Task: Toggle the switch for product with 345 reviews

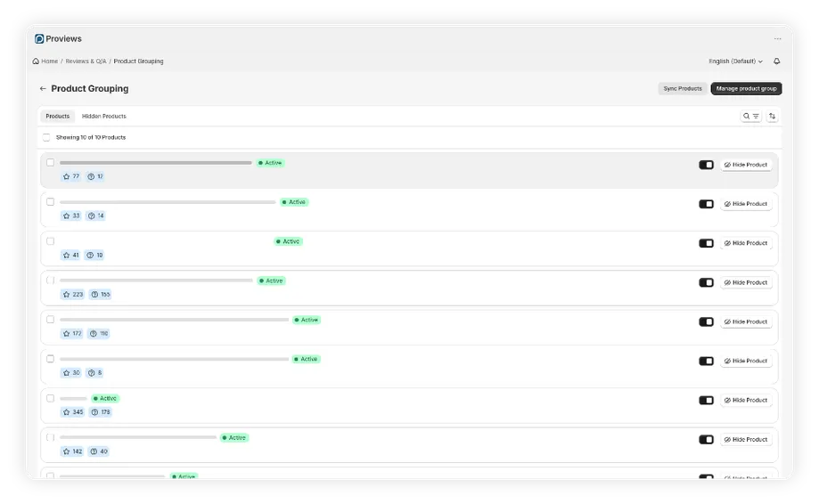Action: coord(706,401)
